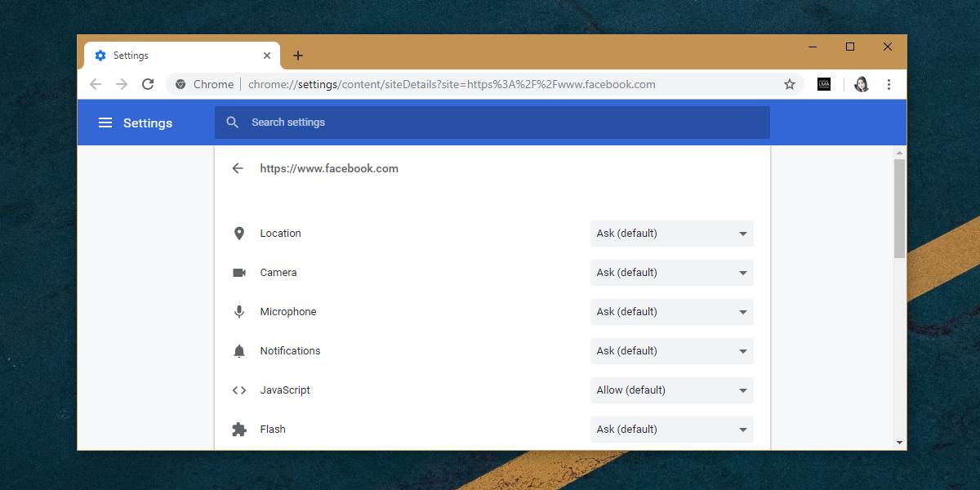This screenshot has height=490, width=980.
Task: Click the address bar URL
Action: coord(452,84)
